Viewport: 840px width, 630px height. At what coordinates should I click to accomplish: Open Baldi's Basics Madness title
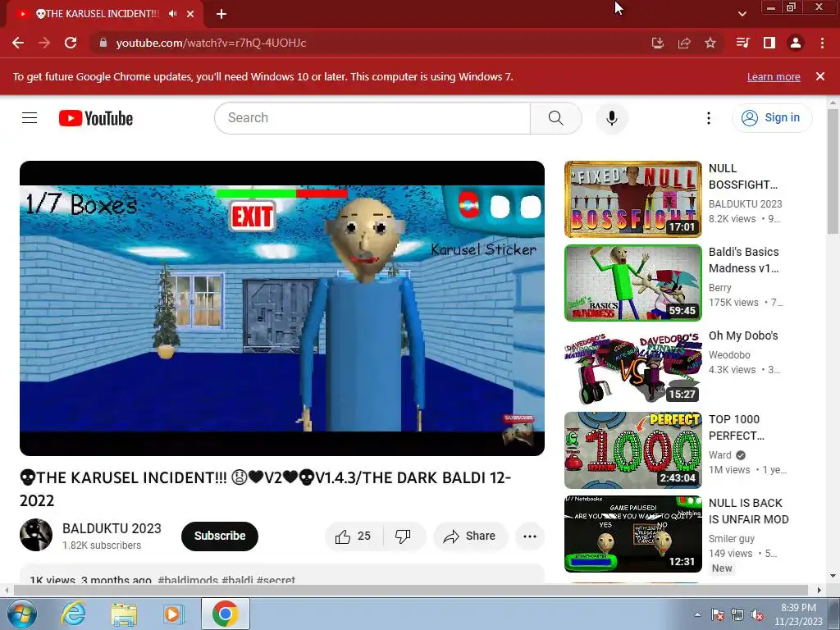coord(743,260)
